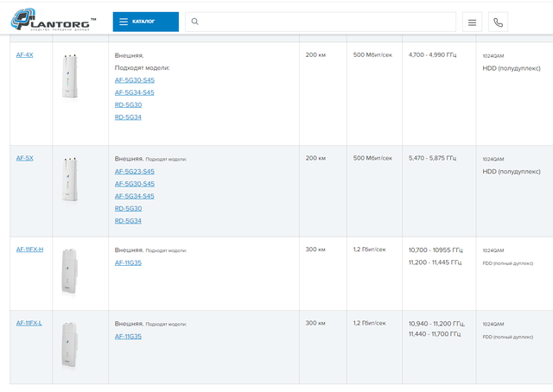
Task: Select 200 км in AF-4X row
Action: [x=315, y=55]
